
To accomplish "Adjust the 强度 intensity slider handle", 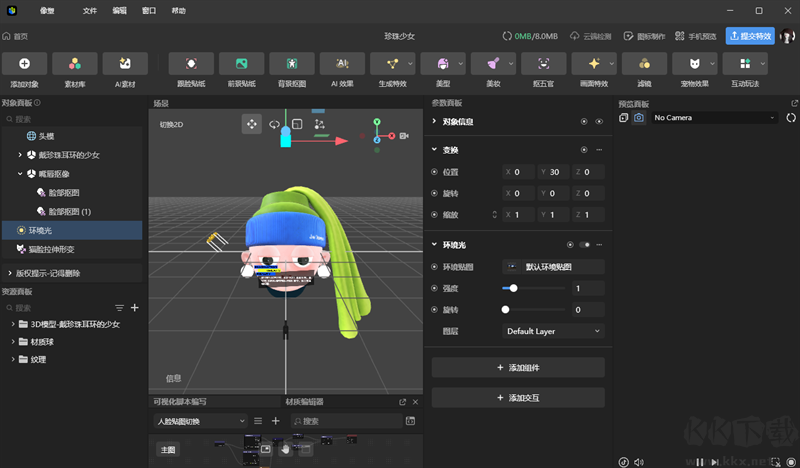I will click(513, 288).
